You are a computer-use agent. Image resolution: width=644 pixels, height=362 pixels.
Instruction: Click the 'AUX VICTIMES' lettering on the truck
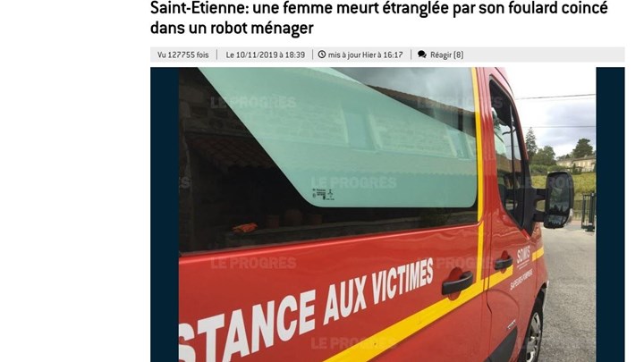tap(377, 290)
